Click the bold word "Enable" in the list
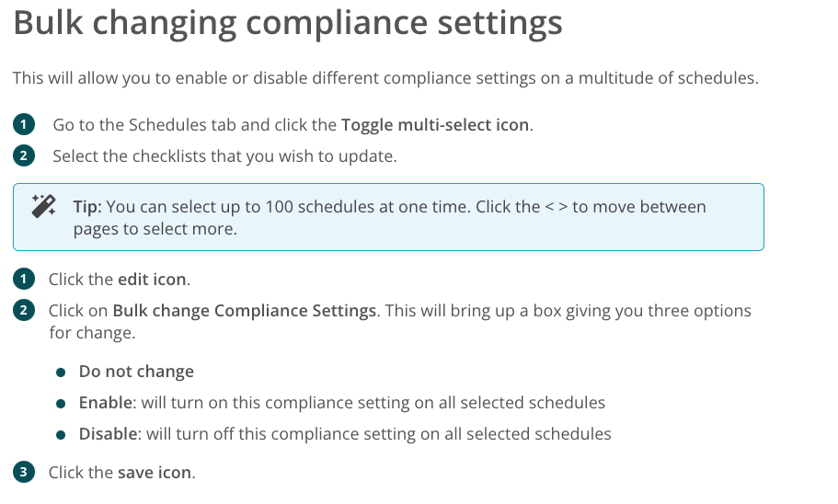838x504 pixels. [x=106, y=403]
